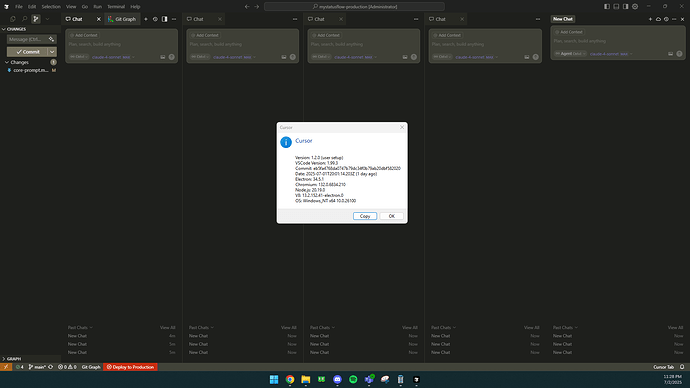The image size is (690, 388).
Task: Close the Cursor about dialog with X
Action: [x=402, y=127]
